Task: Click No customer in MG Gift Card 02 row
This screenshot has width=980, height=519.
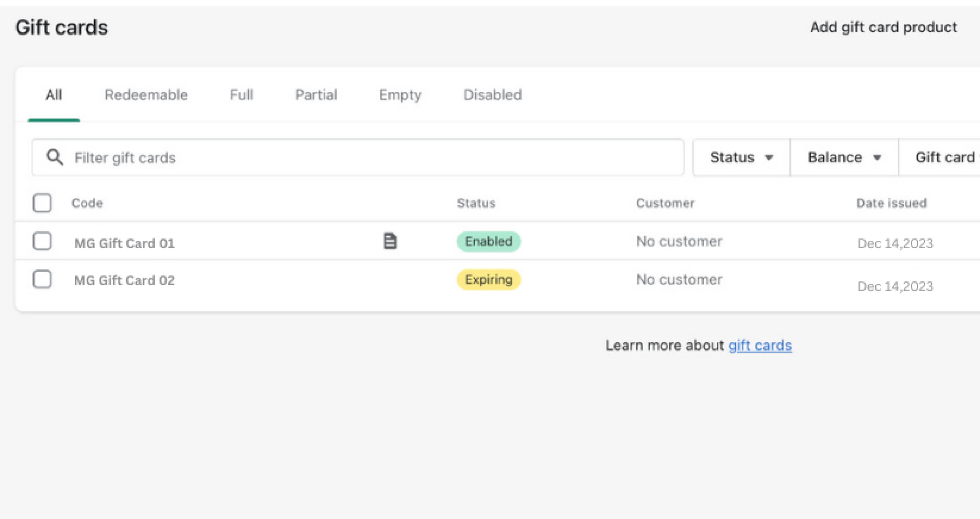Action: click(679, 280)
